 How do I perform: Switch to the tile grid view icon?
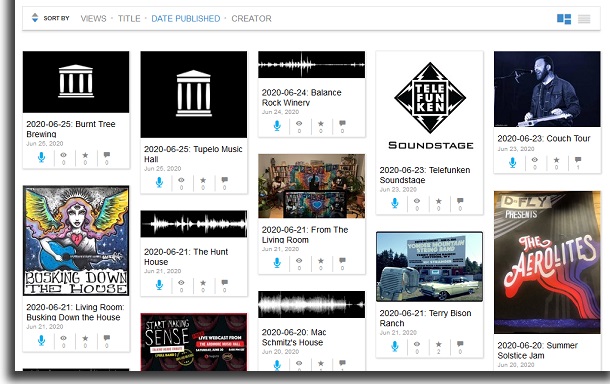(564, 19)
